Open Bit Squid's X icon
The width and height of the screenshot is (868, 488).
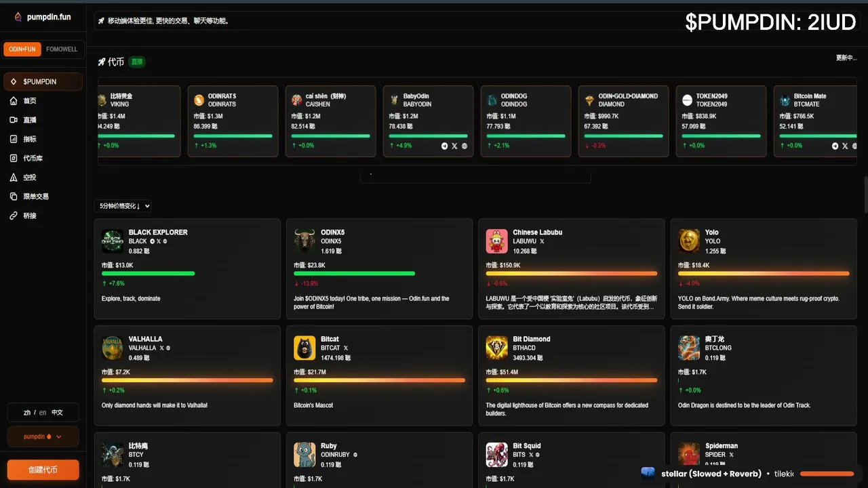click(x=532, y=455)
